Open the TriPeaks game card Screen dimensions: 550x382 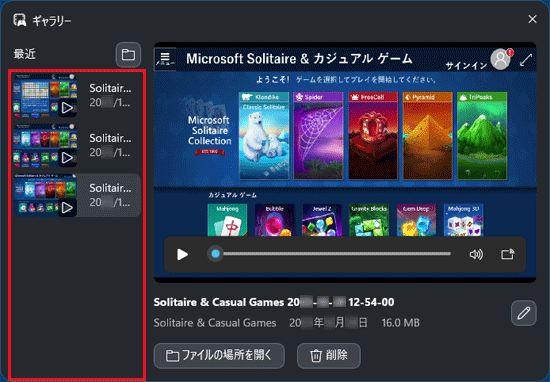click(482, 136)
